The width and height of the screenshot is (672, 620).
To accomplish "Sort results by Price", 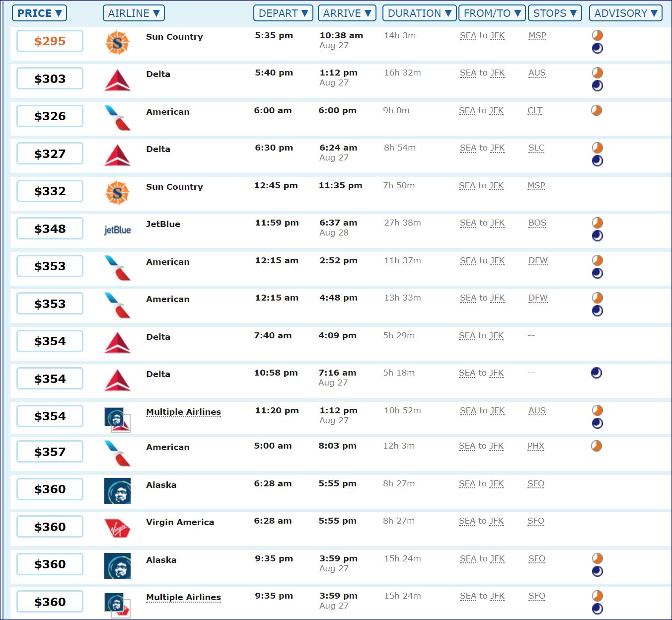I will tap(39, 13).
